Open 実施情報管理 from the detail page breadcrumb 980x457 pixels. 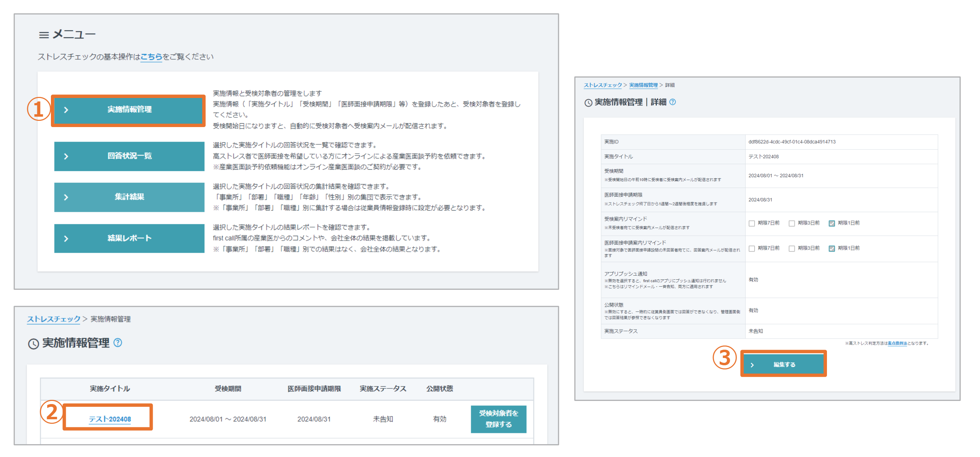pyautogui.click(x=643, y=86)
